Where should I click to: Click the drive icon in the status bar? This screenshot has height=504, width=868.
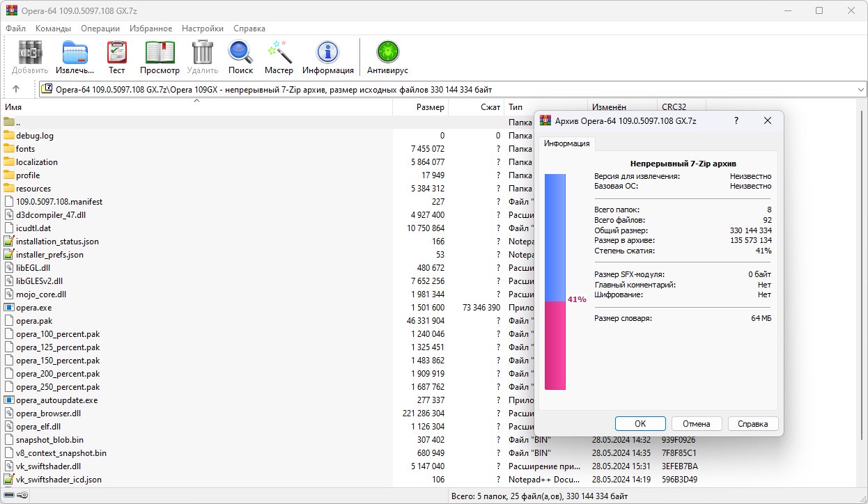click(8, 495)
